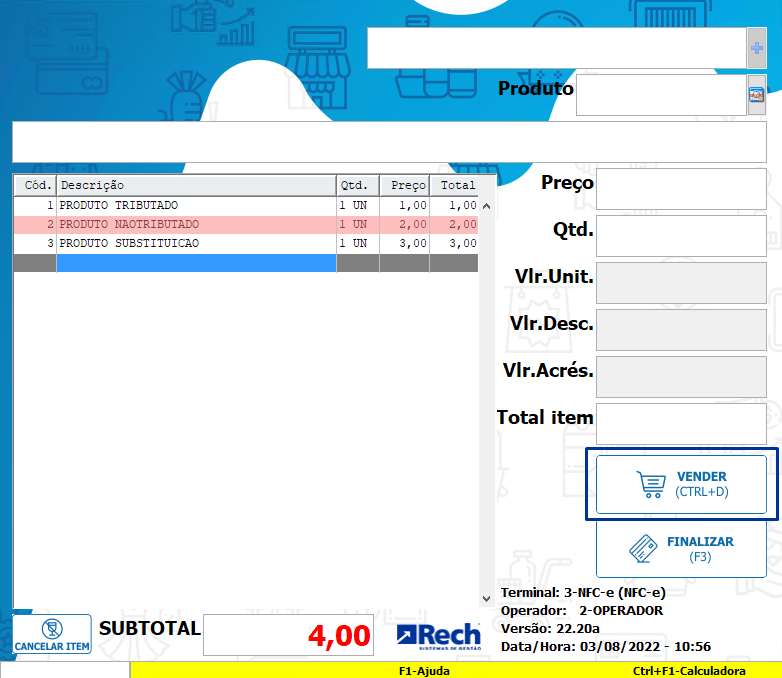Click the scroll up arrow of item list
This screenshot has height=678, width=782.
pos(487,206)
